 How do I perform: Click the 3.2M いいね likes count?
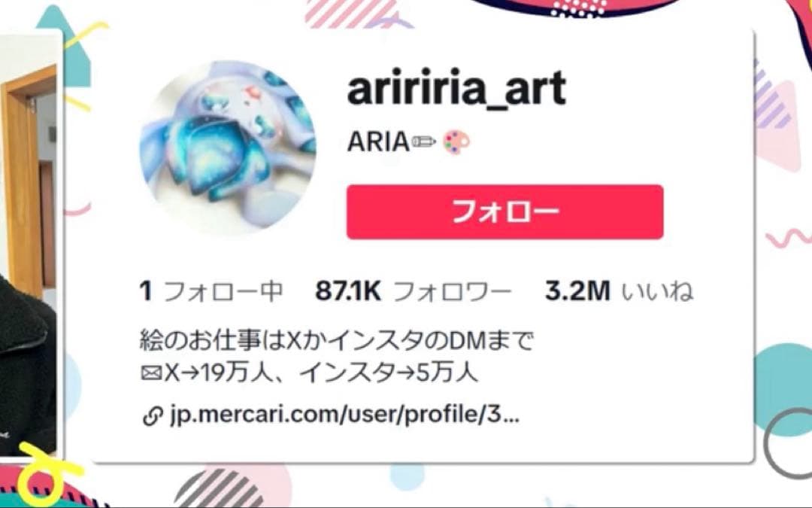(619, 291)
